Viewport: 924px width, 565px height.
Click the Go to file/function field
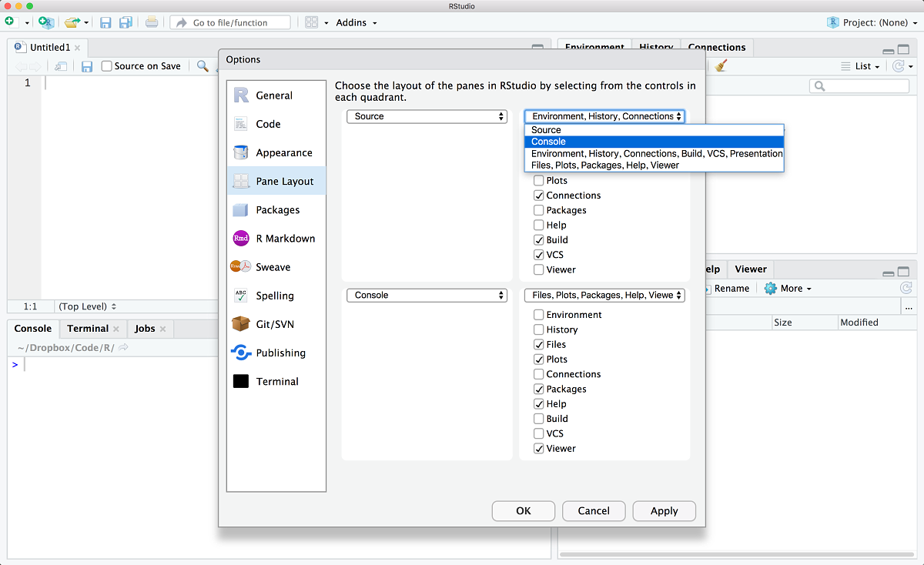pyautogui.click(x=230, y=22)
